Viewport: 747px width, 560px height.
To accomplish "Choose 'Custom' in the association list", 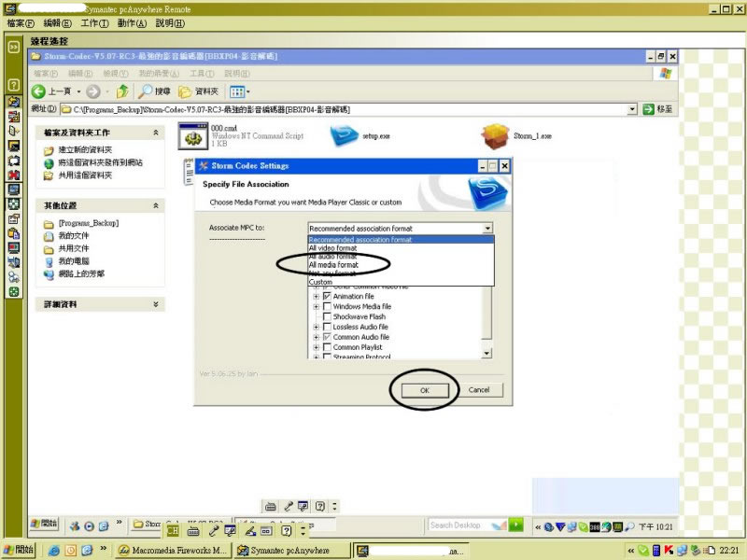I will tap(401, 282).
